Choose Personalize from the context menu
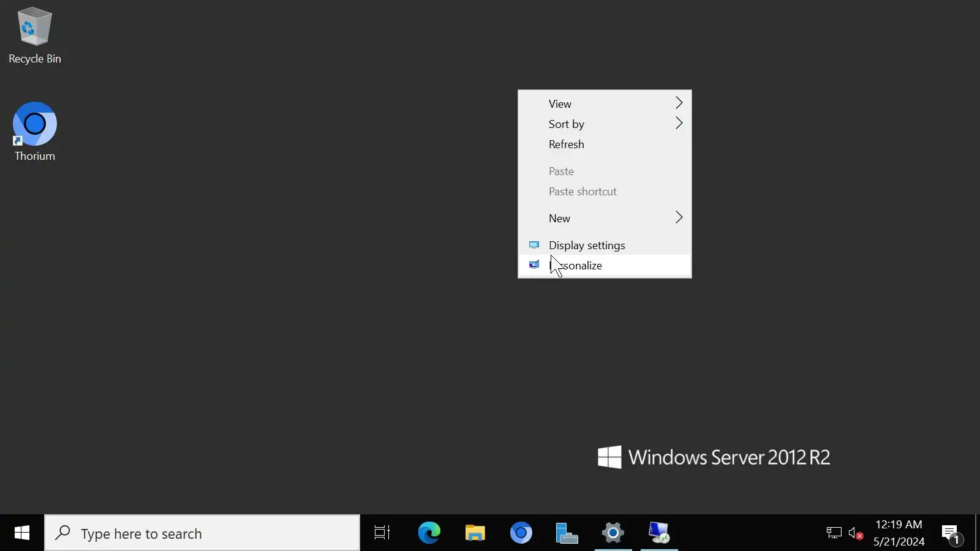980x551 pixels. [x=605, y=265]
